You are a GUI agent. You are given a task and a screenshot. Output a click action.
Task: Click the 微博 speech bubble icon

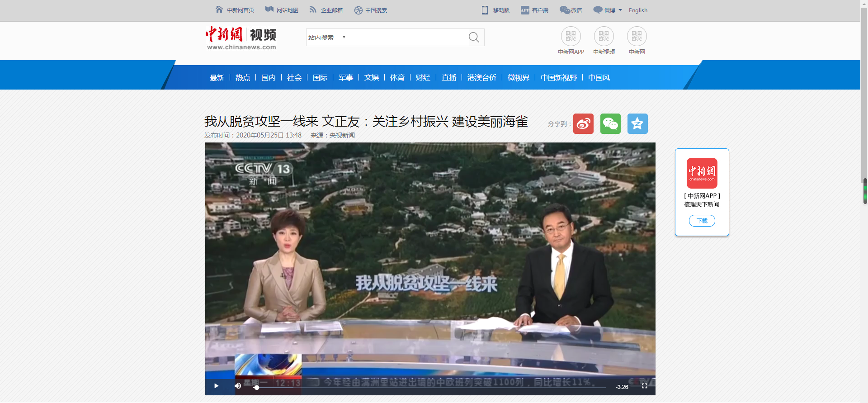tap(598, 10)
